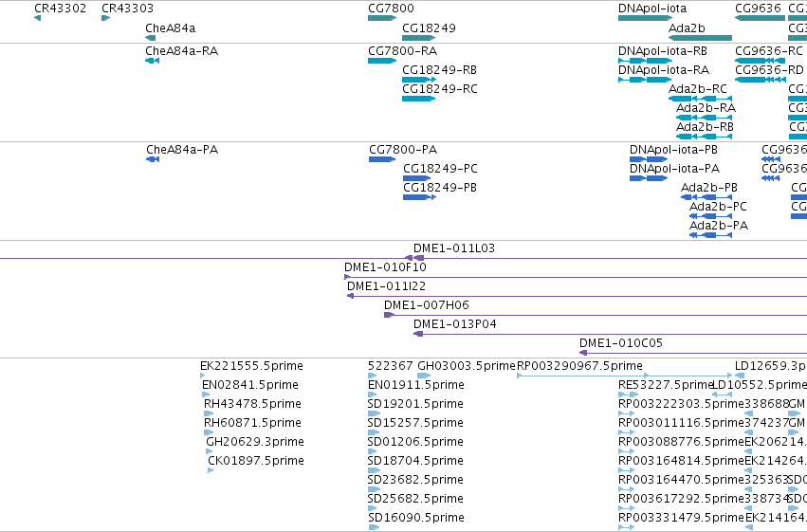The width and height of the screenshot is (807, 532).
Task: Select the DME1-011L03 clone label
Action: point(454,248)
